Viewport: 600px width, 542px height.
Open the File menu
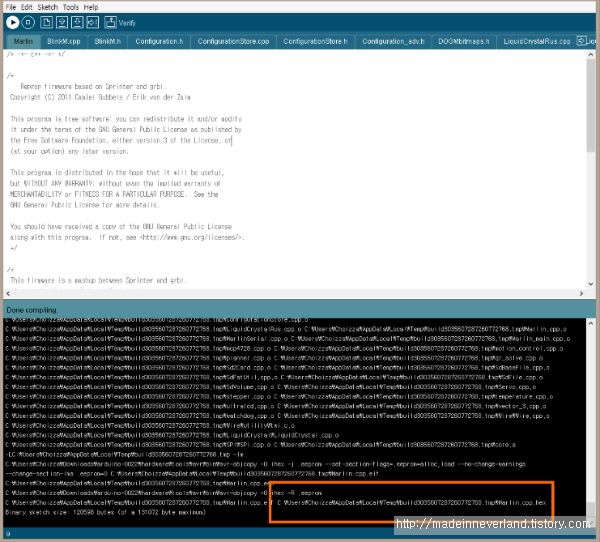coord(11,7)
